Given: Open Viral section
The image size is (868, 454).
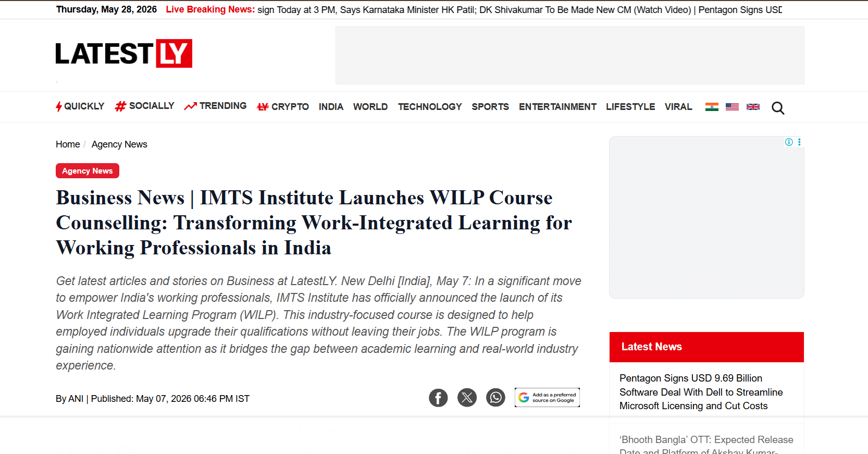Looking at the screenshot, I should pos(678,107).
